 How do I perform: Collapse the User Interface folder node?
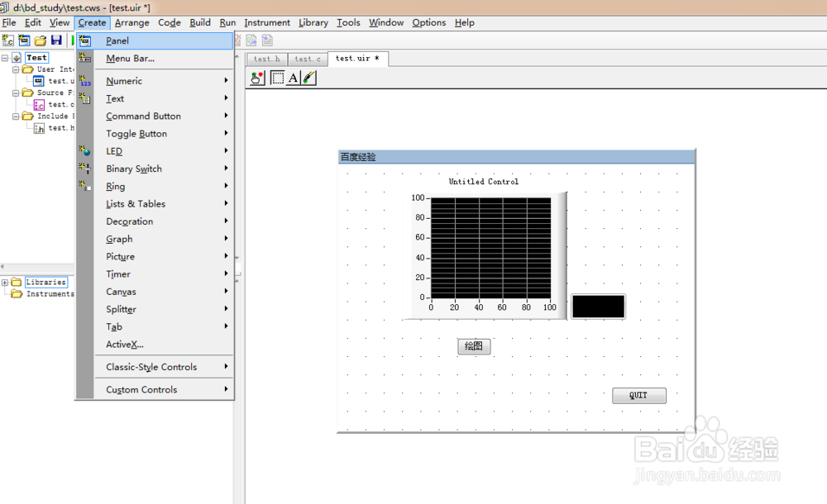pyautogui.click(x=15, y=69)
